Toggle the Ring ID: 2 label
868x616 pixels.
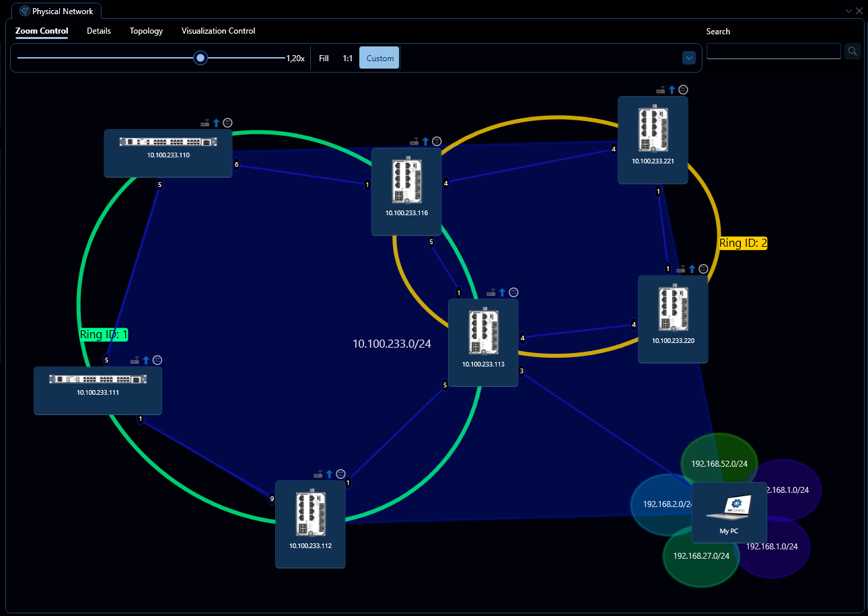click(743, 243)
